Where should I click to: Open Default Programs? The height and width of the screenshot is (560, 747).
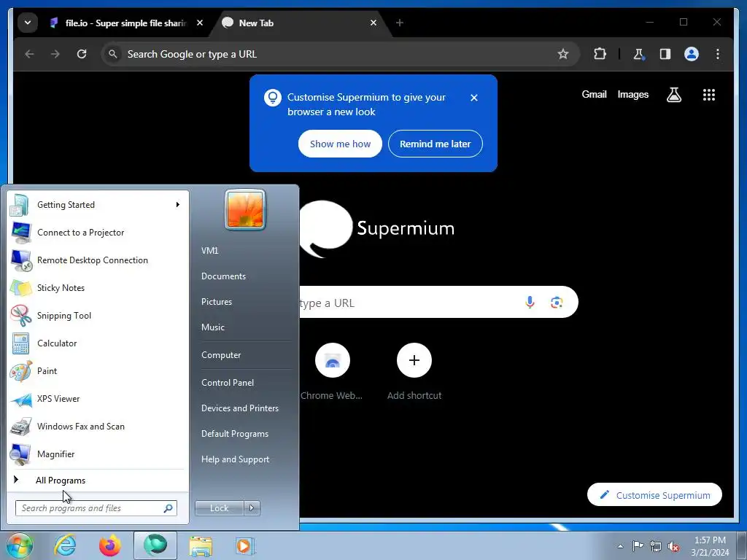[235, 435]
